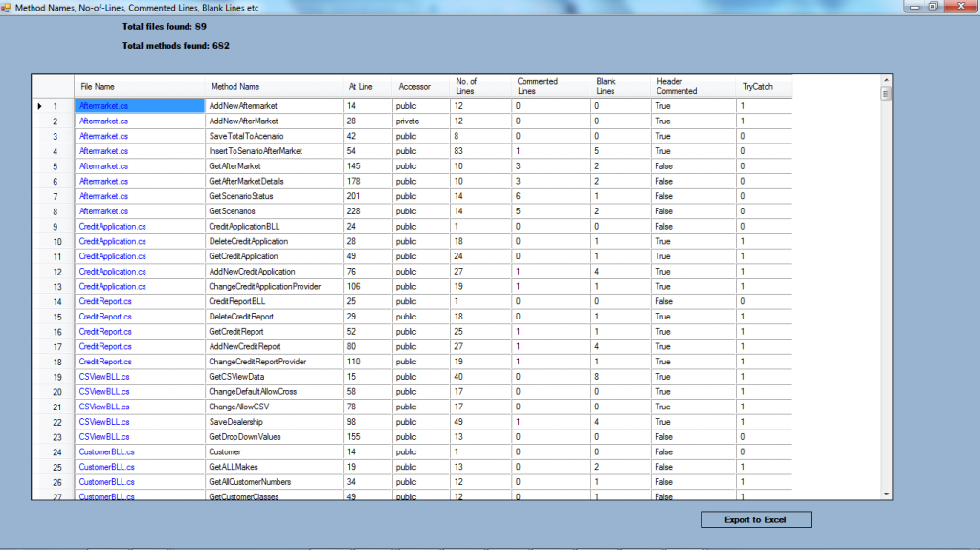Select the ChangeAllowCSV method cell
Image resolution: width=980 pixels, height=550 pixels.
point(274,407)
